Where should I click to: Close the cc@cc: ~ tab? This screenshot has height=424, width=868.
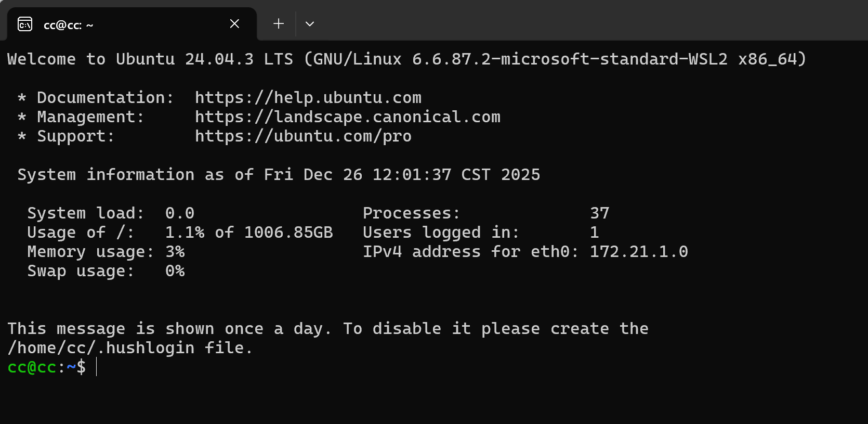pos(234,24)
